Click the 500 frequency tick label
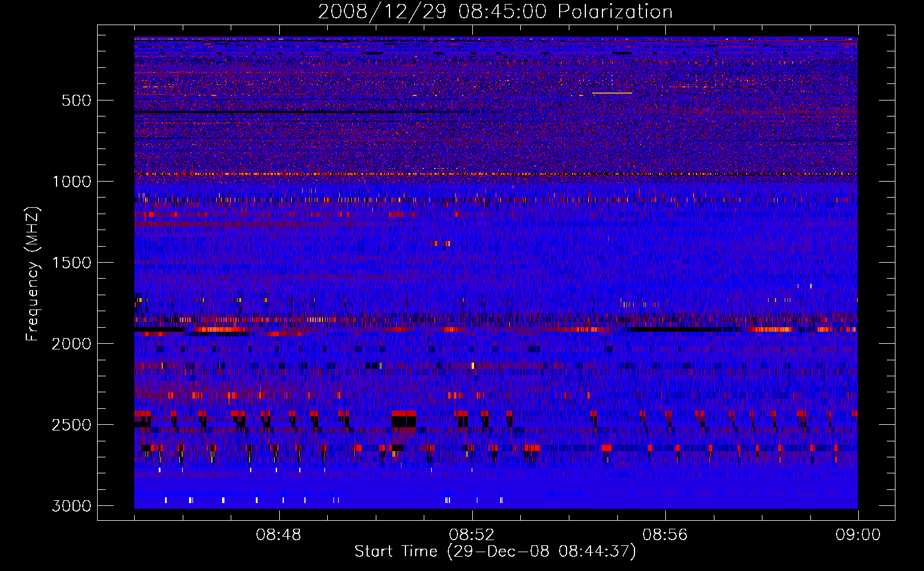 76,100
